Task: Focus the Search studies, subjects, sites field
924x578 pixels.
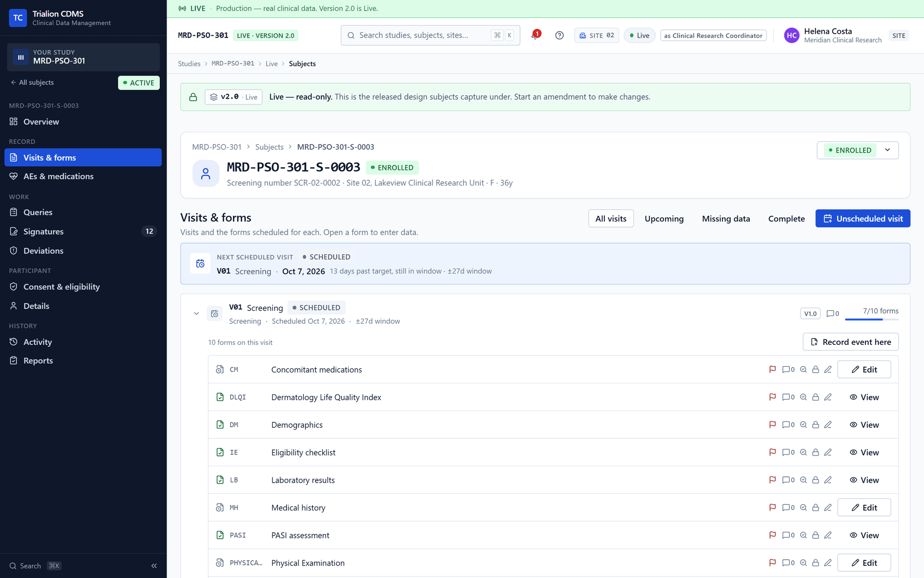Action: tap(430, 35)
